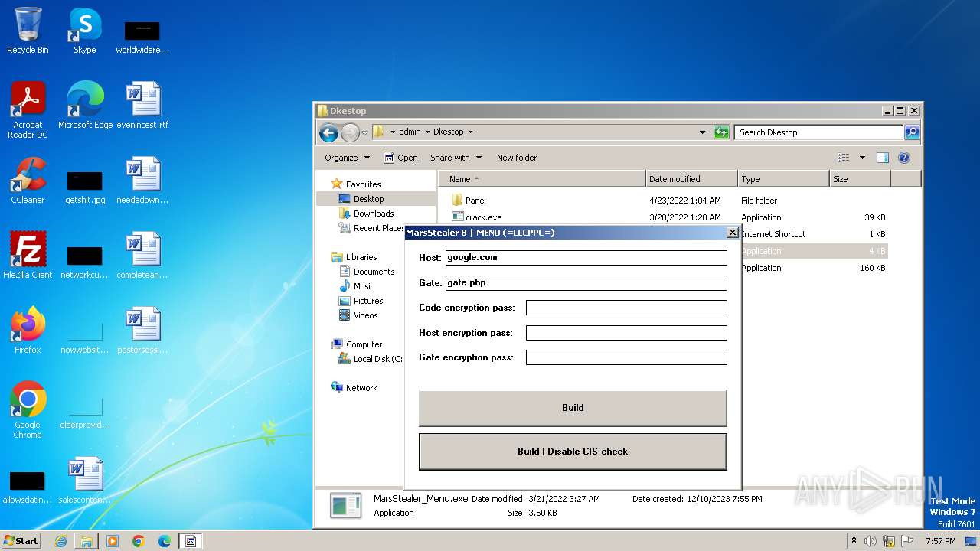The image size is (980, 551).
Task: Click the Gate encryption pass field
Action: click(626, 357)
